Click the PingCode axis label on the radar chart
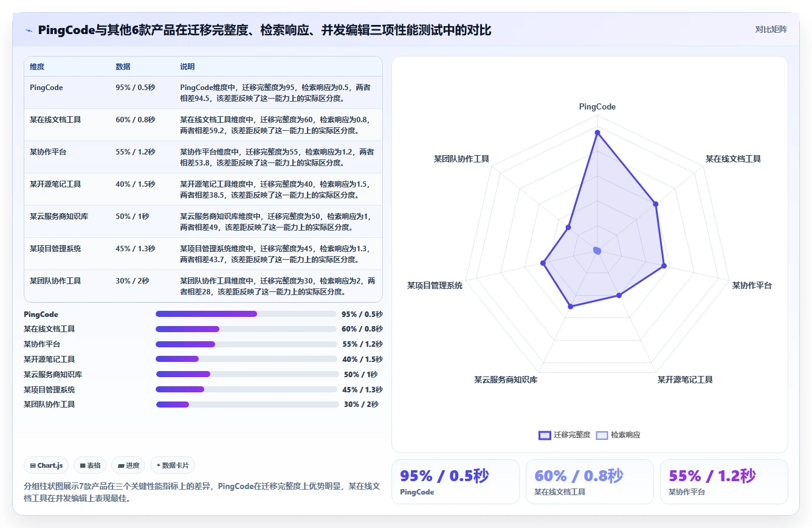 [597, 106]
